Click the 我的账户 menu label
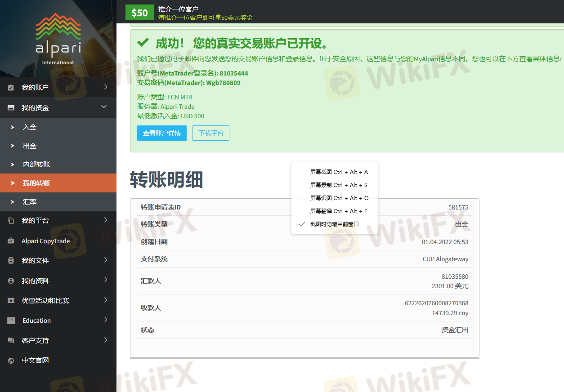 coord(35,88)
